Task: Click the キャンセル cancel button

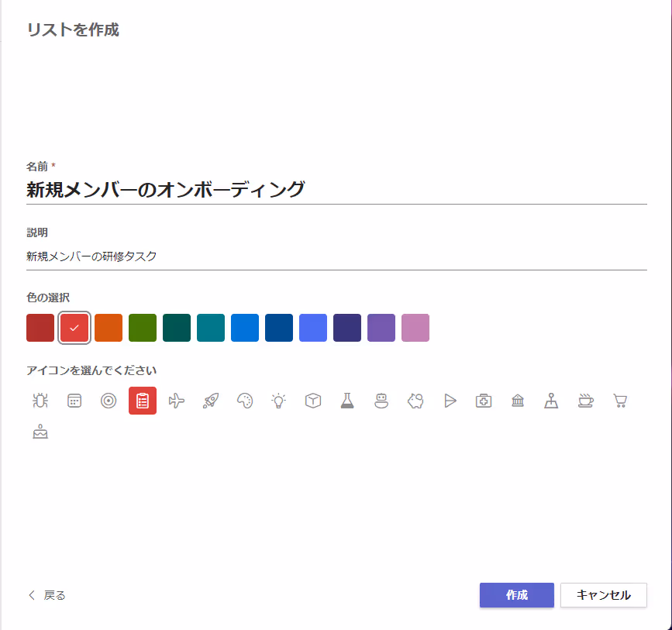Action: point(604,595)
